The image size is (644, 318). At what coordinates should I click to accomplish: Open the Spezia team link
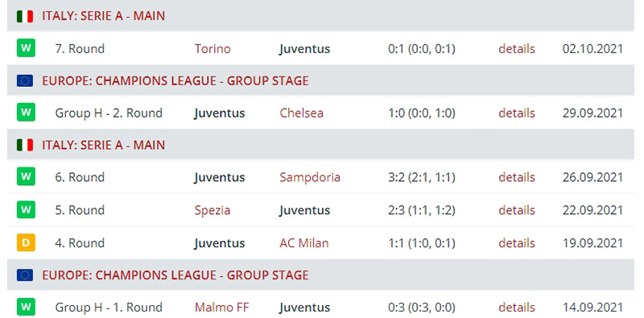click(x=213, y=210)
